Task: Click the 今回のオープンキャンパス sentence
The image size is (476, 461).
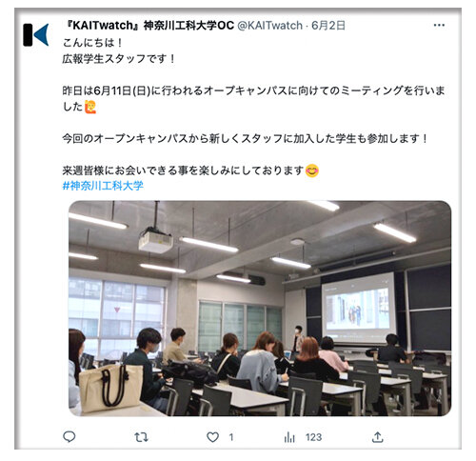Action: (x=245, y=139)
